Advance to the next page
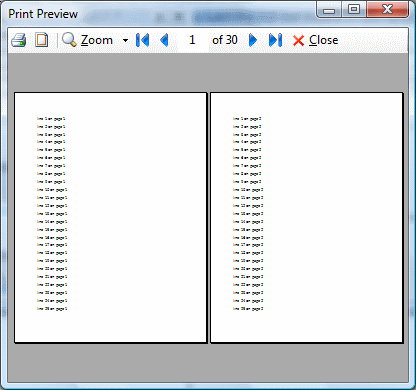The height and width of the screenshot is (390, 416). point(253,40)
